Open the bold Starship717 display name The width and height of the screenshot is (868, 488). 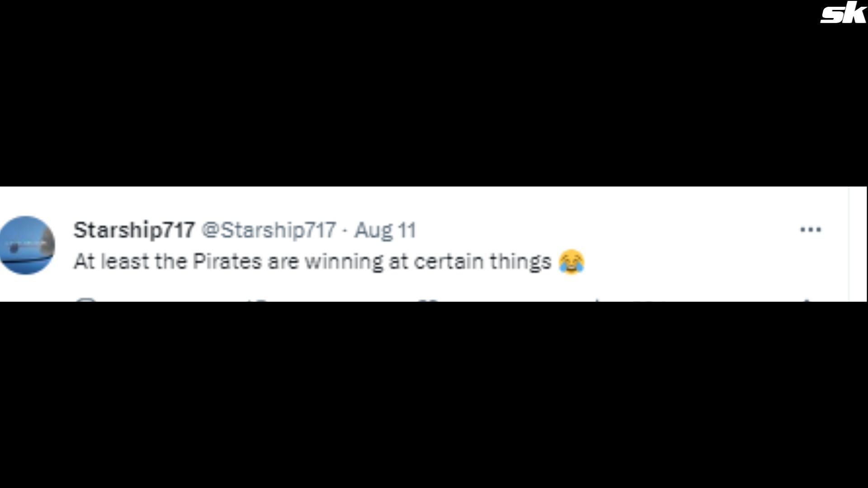click(x=134, y=230)
